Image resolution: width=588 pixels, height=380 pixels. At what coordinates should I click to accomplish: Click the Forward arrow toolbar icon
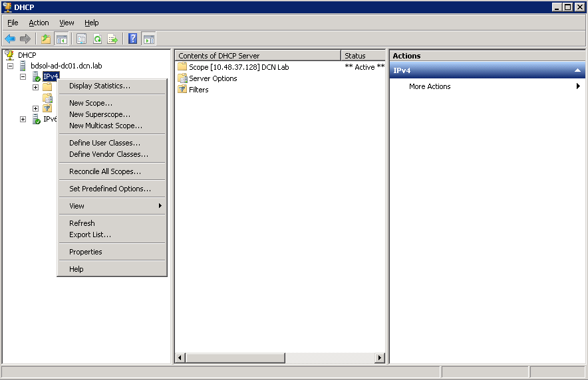coord(25,39)
